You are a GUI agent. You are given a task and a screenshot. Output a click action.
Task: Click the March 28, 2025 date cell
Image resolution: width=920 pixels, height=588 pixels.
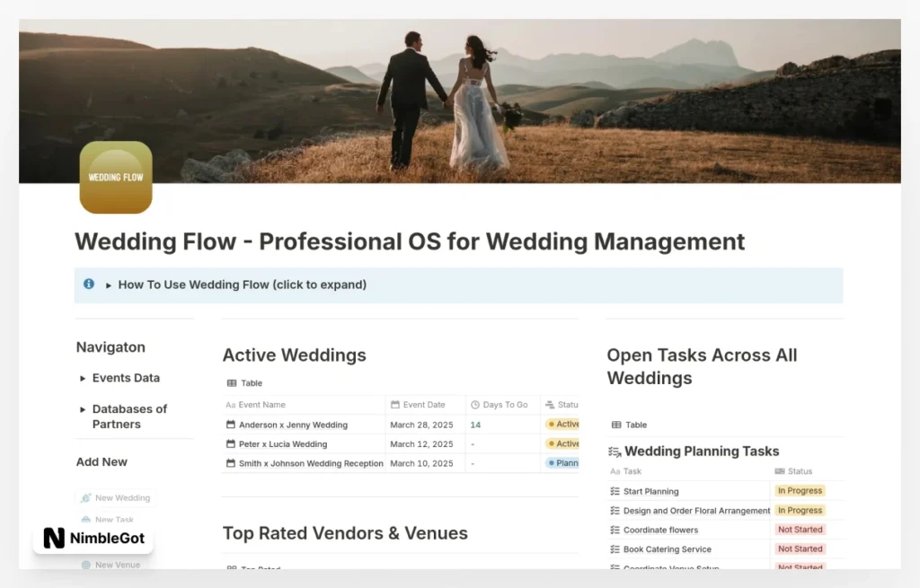[x=425, y=425]
